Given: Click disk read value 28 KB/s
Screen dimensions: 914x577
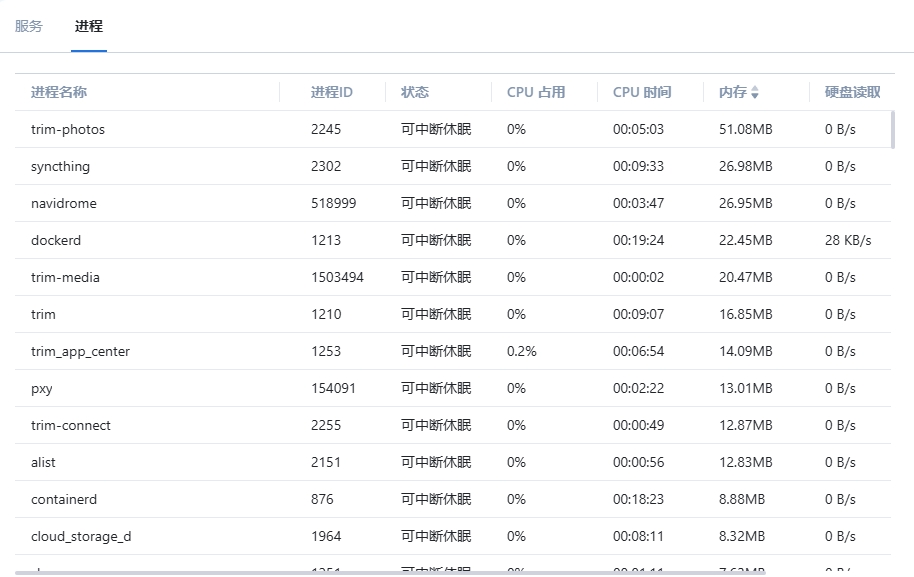Looking at the screenshot, I should (x=848, y=240).
